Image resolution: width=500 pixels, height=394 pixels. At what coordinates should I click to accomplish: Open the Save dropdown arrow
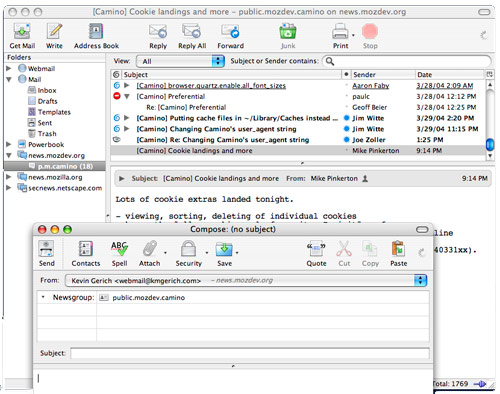(x=237, y=253)
